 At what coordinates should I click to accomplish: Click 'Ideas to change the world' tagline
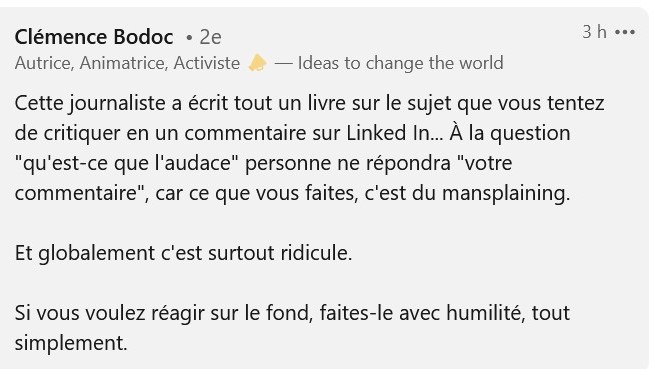pos(400,63)
